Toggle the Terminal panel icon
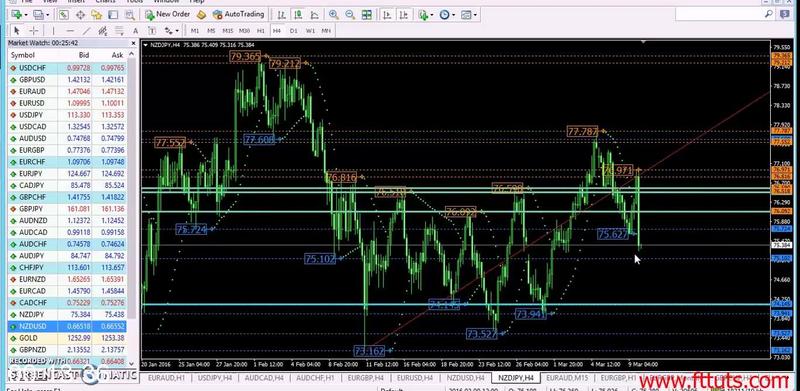Screen dimensions: 800x391 point(113,15)
